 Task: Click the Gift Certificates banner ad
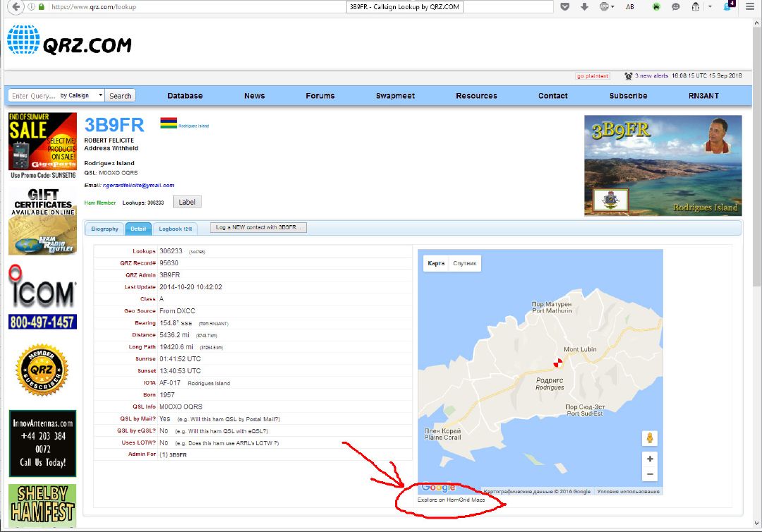(43, 222)
